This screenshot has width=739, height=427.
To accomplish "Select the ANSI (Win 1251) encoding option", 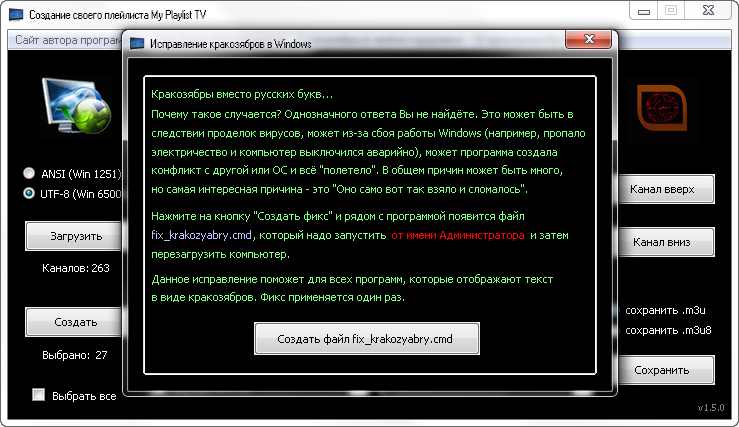I will 30,173.
